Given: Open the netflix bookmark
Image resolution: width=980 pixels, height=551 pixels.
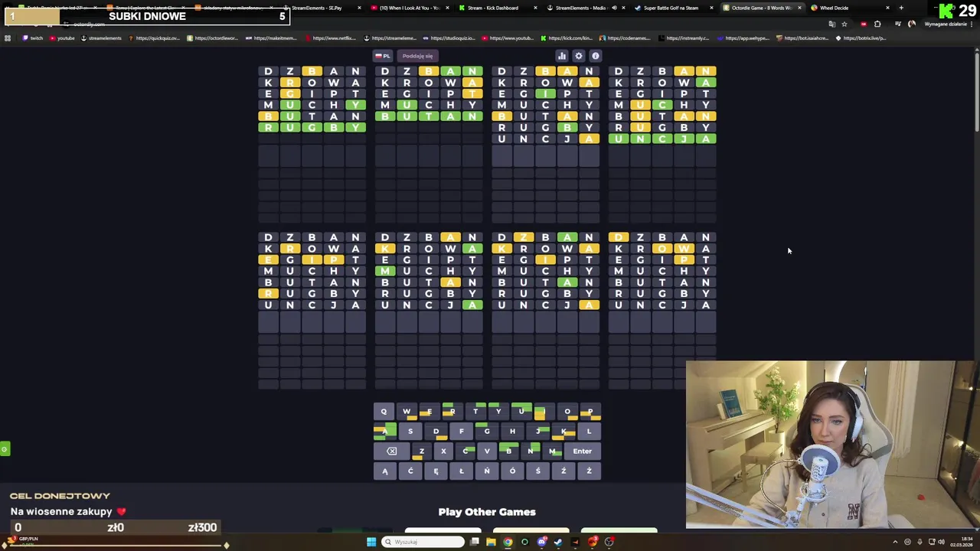Looking at the screenshot, I should (330, 38).
